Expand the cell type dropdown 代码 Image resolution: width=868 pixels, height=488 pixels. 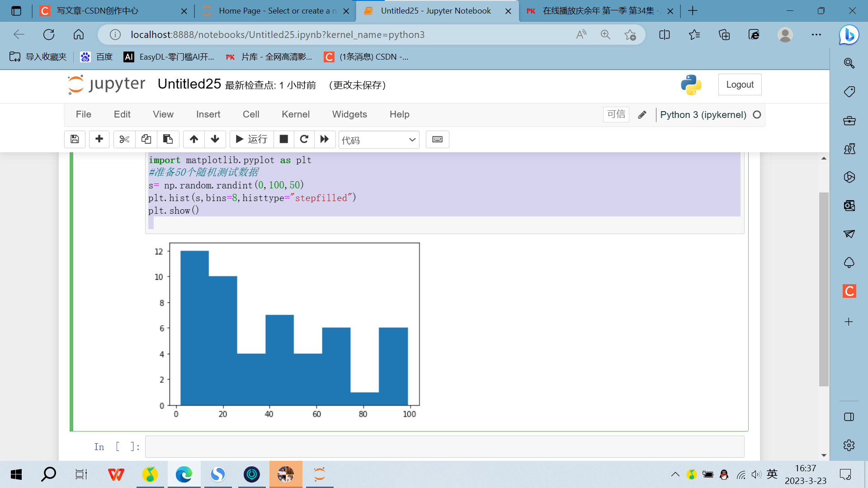click(378, 140)
